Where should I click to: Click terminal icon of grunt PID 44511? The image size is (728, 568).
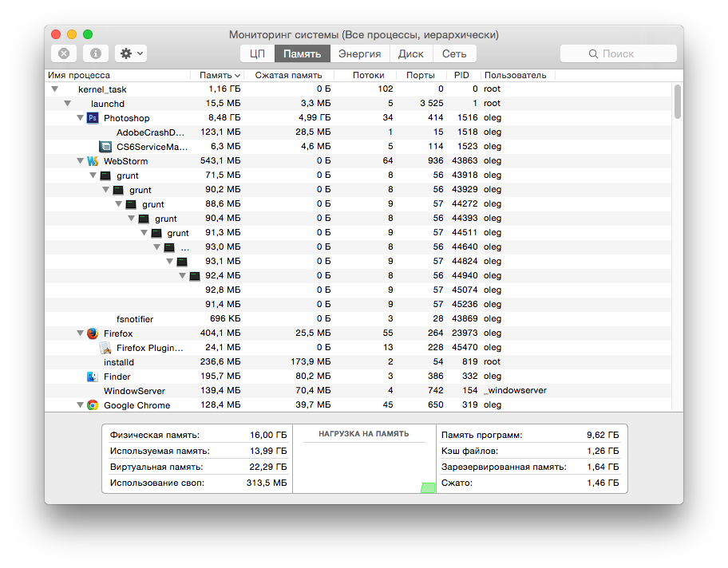coord(157,233)
